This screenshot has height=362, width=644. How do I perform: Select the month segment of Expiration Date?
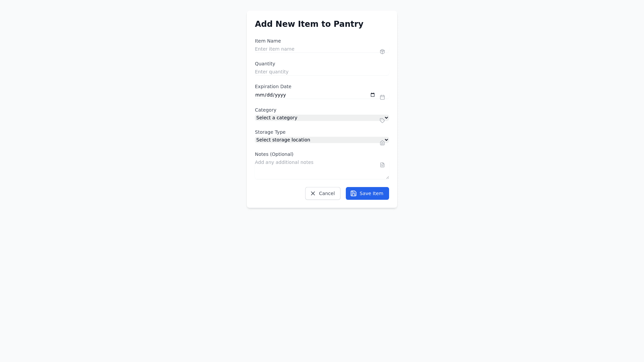[x=259, y=95]
